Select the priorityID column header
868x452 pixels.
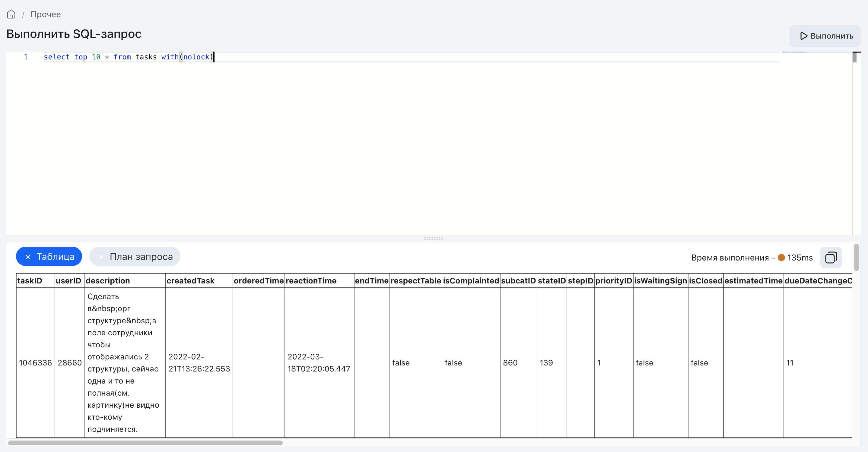click(614, 280)
